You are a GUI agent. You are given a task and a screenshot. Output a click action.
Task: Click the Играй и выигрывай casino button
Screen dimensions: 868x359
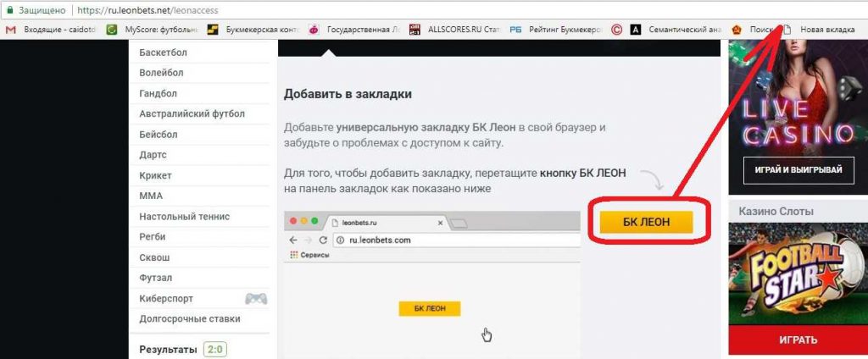pyautogui.click(x=798, y=170)
